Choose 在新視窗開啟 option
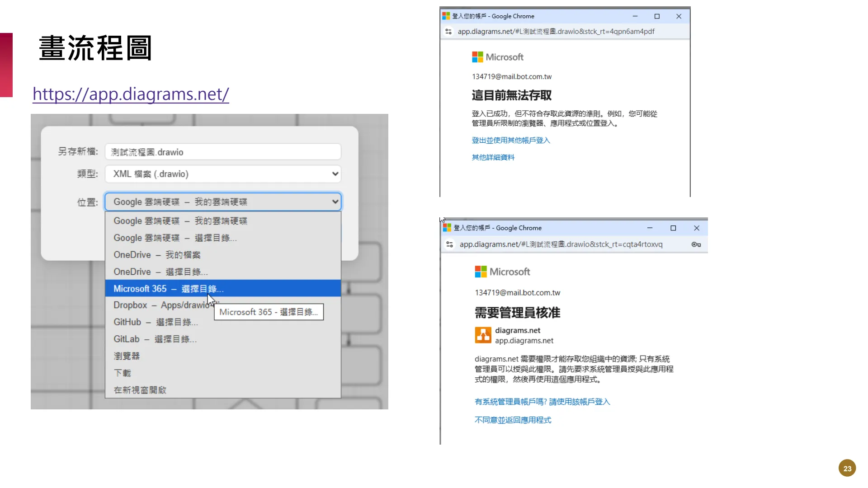 coord(223,390)
